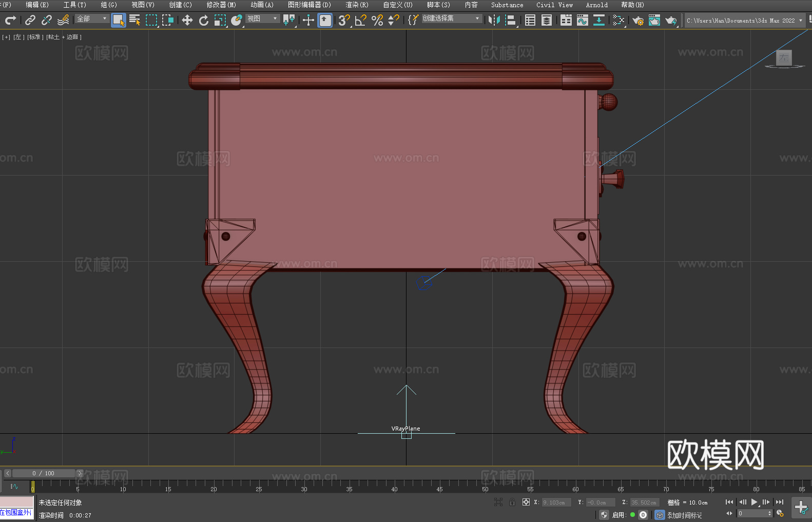The height and width of the screenshot is (522, 812).
Task: Click the Place object tool icon
Action: 237,20
